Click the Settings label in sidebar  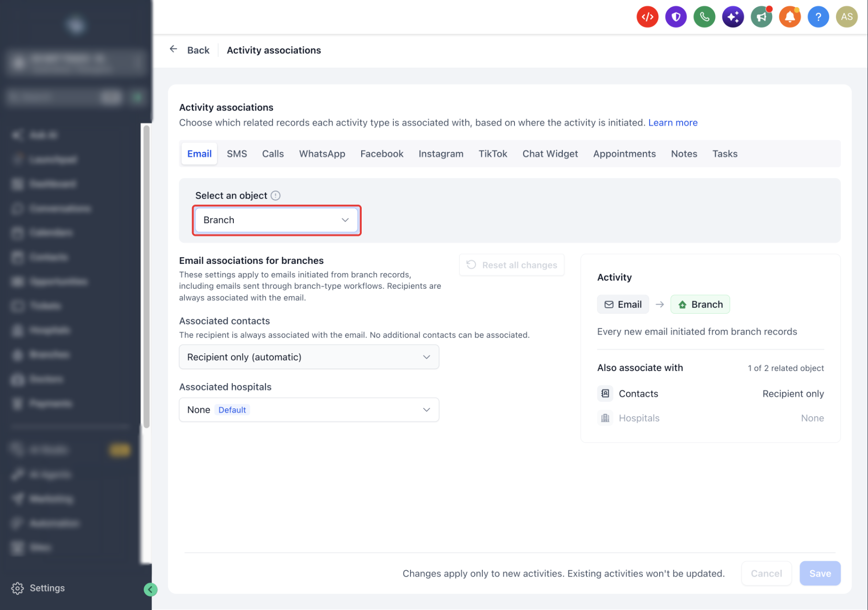pyautogui.click(x=47, y=588)
